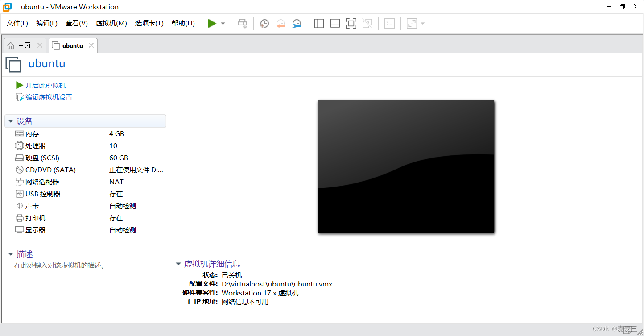Click the console view toolbar icon

coord(389,23)
